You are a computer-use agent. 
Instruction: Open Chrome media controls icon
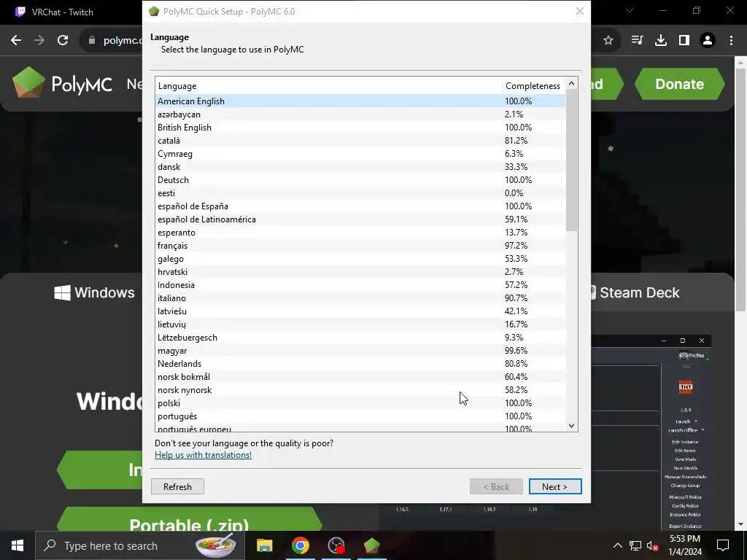(637, 41)
